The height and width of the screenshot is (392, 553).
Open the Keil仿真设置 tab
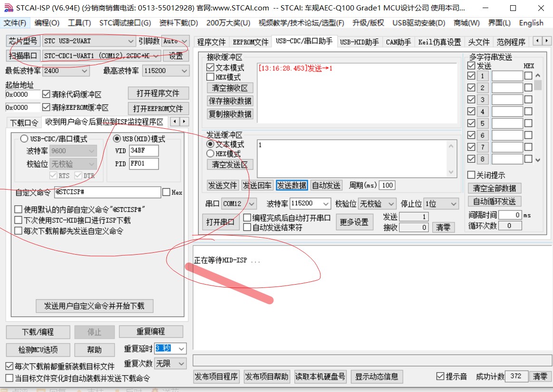(x=439, y=42)
